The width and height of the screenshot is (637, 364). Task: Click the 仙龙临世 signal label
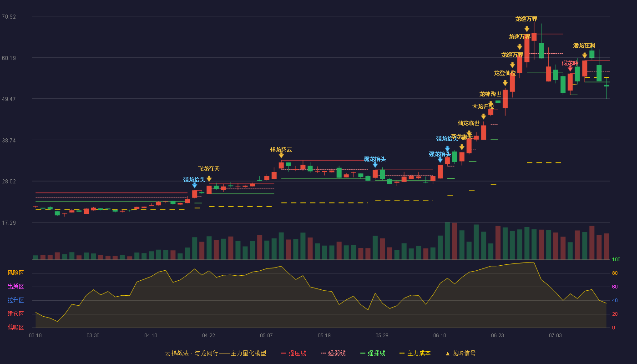(469, 123)
